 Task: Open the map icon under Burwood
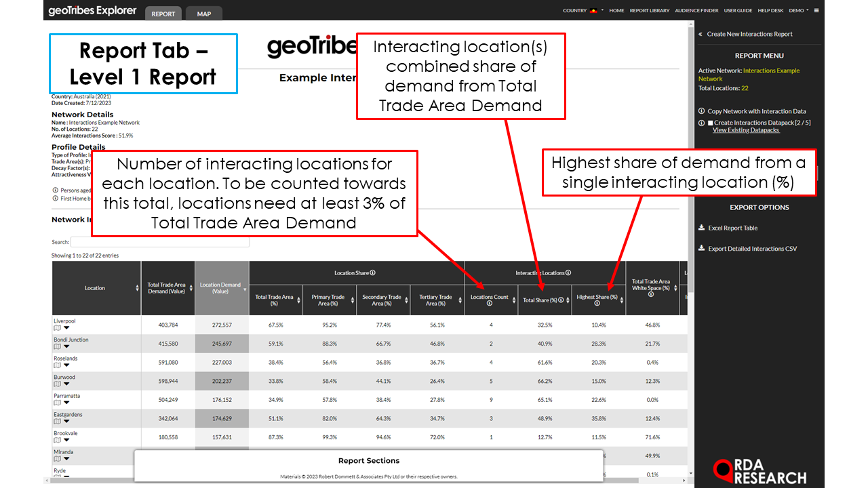pyautogui.click(x=57, y=384)
